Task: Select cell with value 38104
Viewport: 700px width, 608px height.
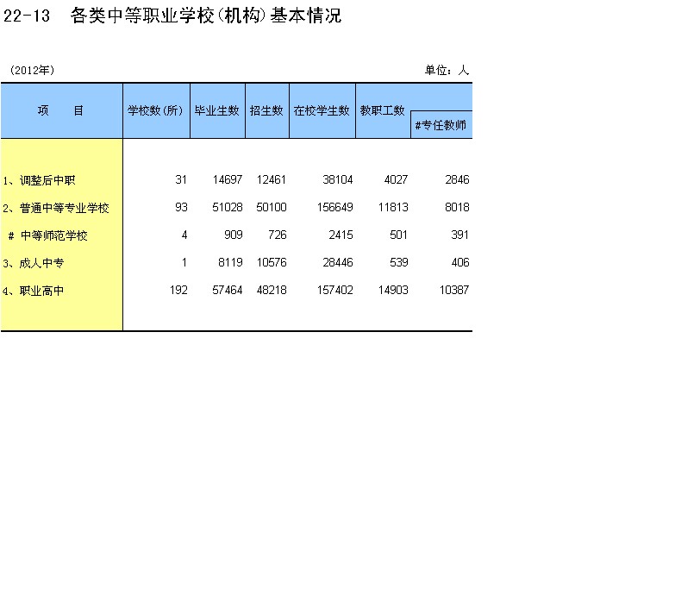Action: 338,179
